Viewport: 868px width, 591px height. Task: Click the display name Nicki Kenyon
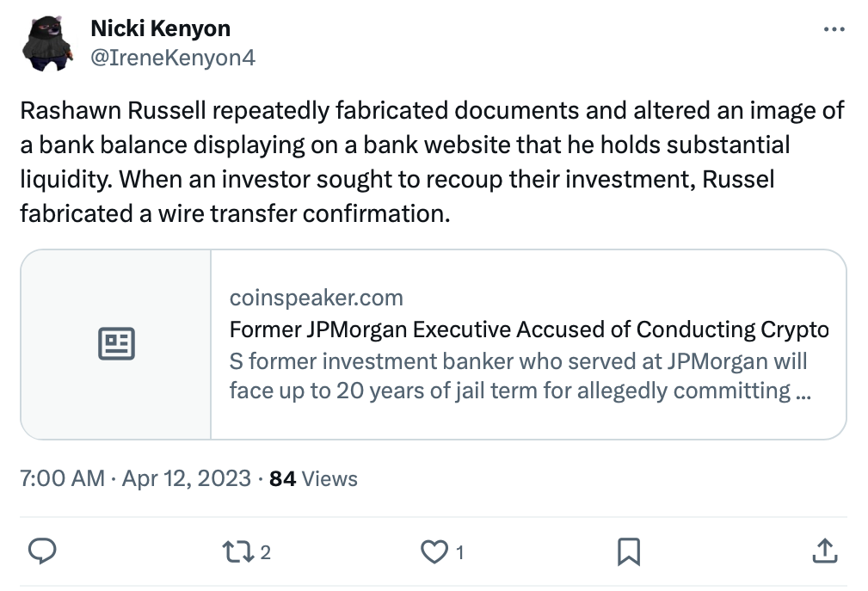coord(160,28)
